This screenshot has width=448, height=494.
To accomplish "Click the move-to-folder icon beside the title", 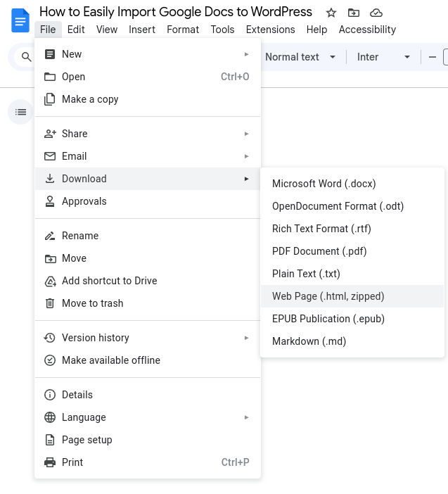I will point(354,13).
